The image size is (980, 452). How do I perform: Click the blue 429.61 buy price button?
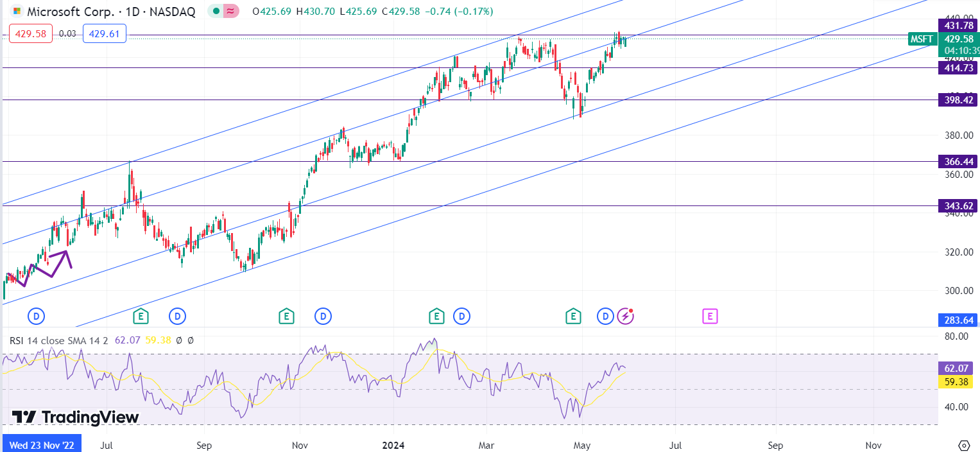coord(105,33)
